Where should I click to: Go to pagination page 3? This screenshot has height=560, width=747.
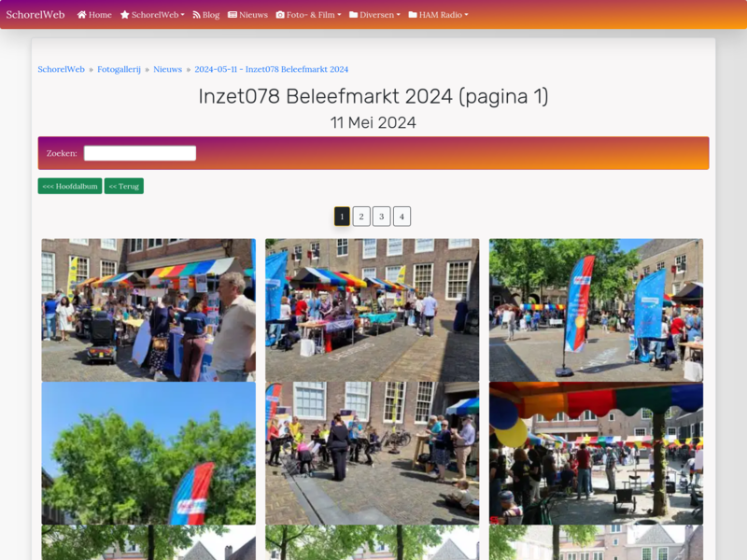pos(382,217)
